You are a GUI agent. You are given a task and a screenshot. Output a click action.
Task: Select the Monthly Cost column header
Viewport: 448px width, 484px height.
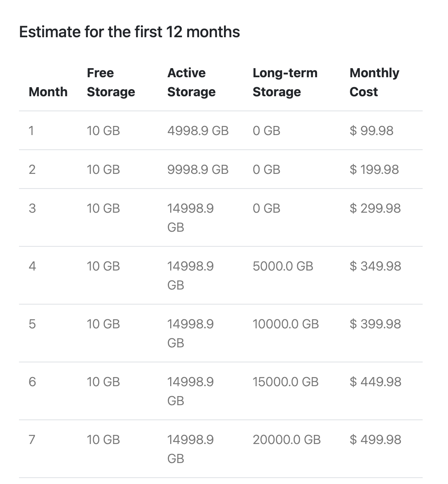[374, 82]
